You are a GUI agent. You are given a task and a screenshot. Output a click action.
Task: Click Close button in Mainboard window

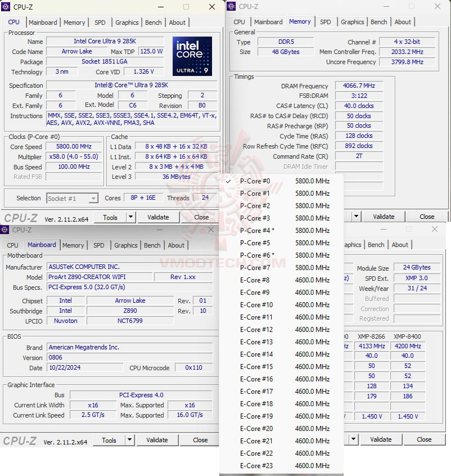[200, 440]
